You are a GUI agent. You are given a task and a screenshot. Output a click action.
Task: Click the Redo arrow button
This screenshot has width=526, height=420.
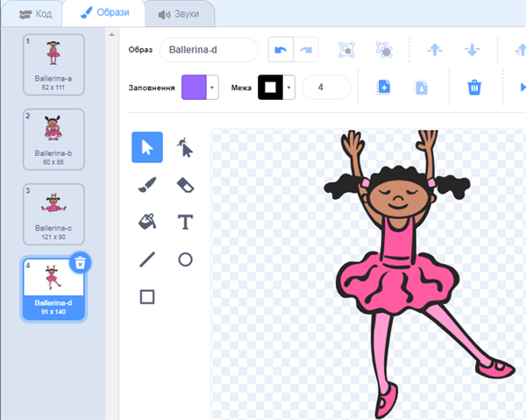pyautogui.click(x=304, y=50)
